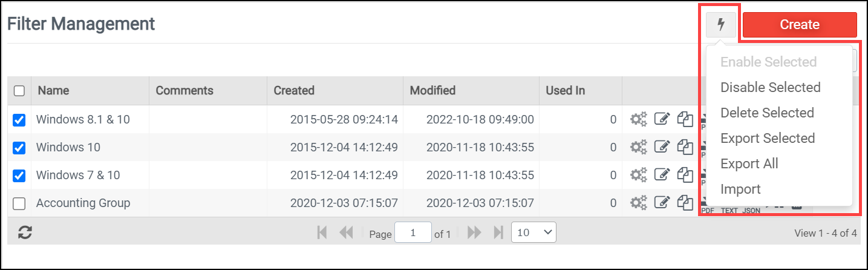Image resolution: width=868 pixels, height=270 pixels.
Task: Sort by the Name column header
Action: coord(53,91)
